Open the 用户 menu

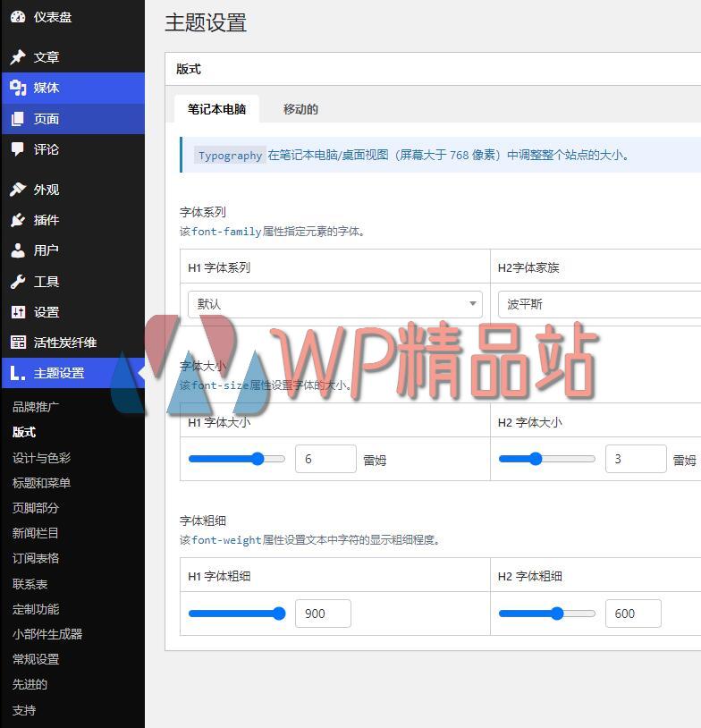tap(73, 250)
